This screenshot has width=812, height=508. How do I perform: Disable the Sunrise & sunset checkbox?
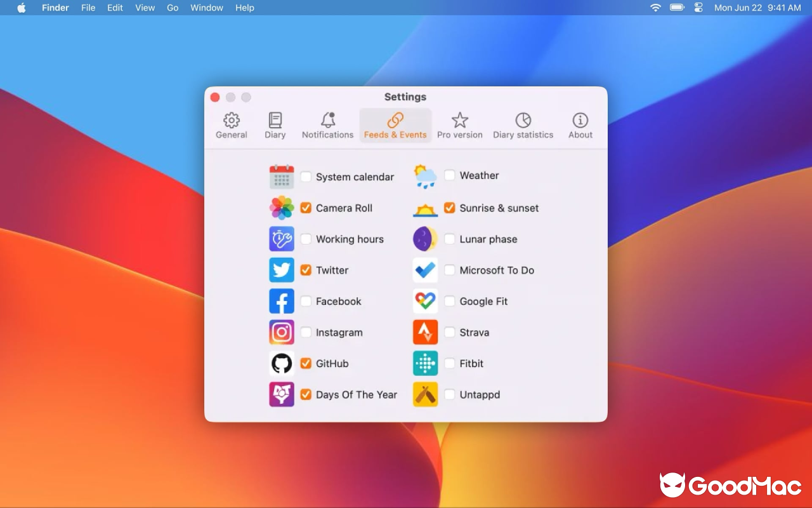pos(449,208)
